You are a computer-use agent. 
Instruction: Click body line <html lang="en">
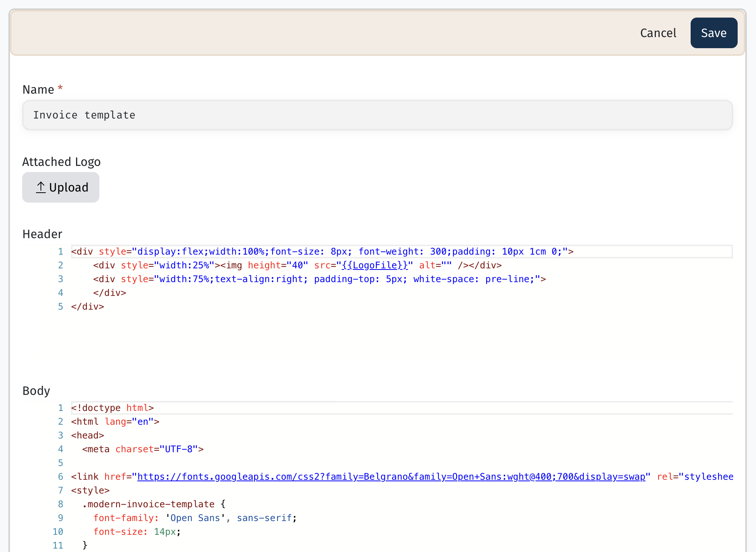pyautogui.click(x=115, y=422)
